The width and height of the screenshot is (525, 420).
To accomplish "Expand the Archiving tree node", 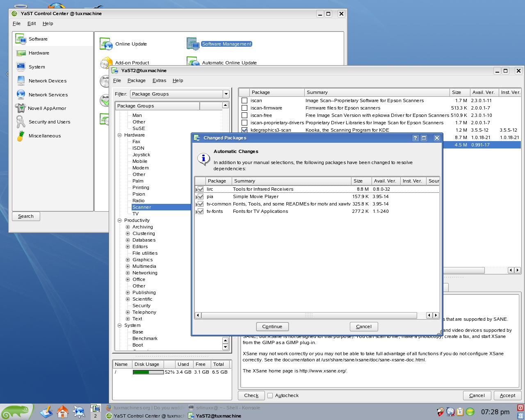I will tap(128, 227).
